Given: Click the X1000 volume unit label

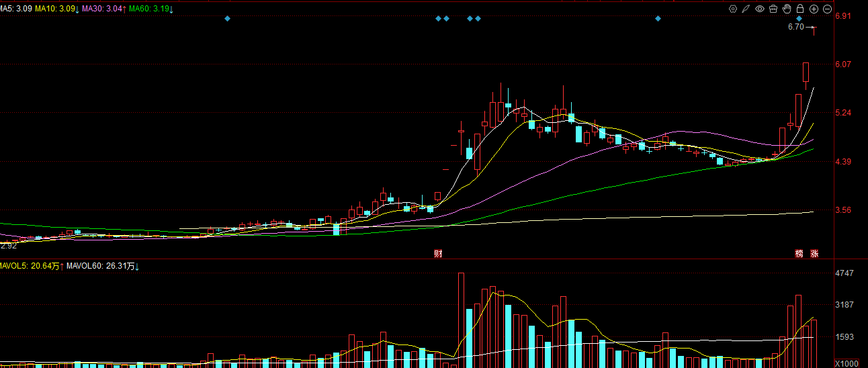Looking at the screenshot, I should coord(847,363).
